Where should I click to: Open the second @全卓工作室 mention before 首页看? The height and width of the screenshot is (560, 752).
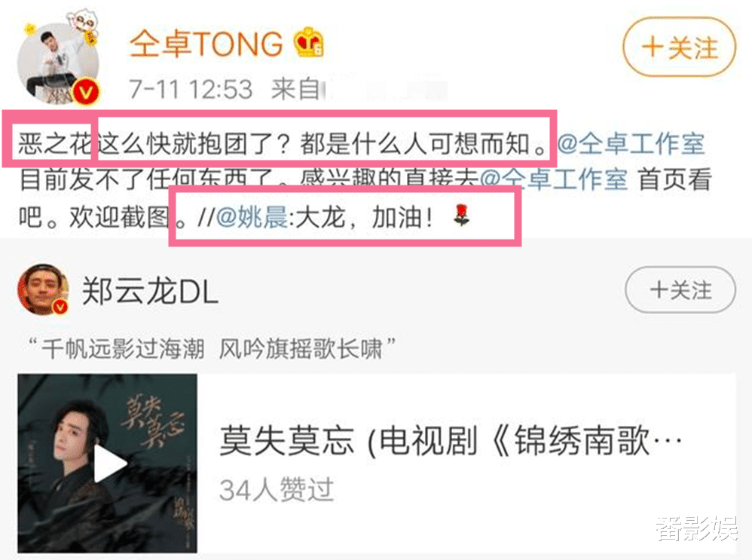pyautogui.click(x=554, y=179)
